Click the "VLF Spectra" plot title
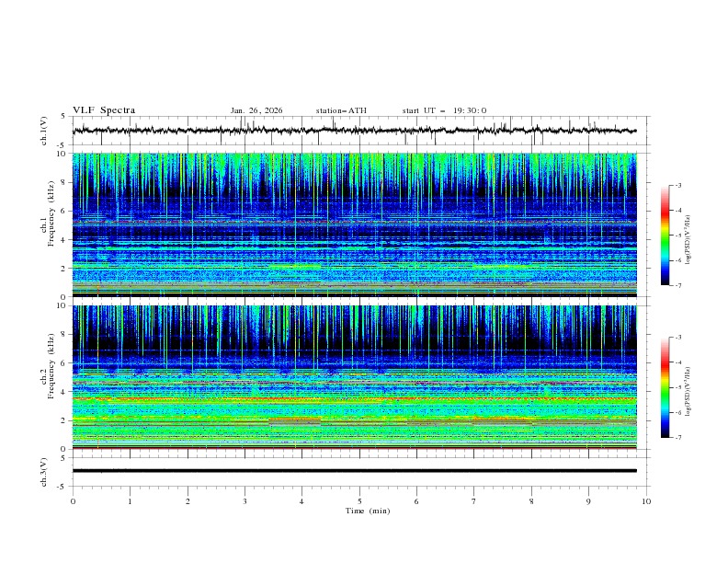728x563 pixels. [x=104, y=110]
